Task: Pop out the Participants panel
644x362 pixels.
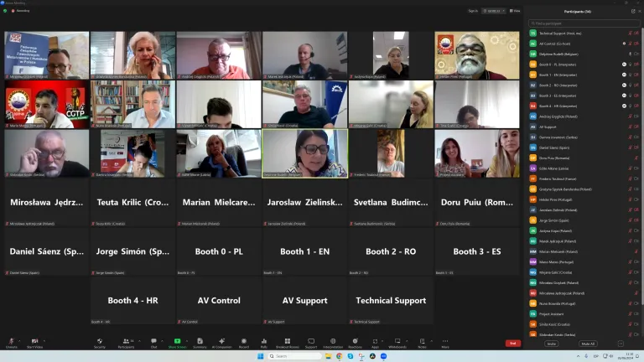Action: pyautogui.click(x=633, y=12)
